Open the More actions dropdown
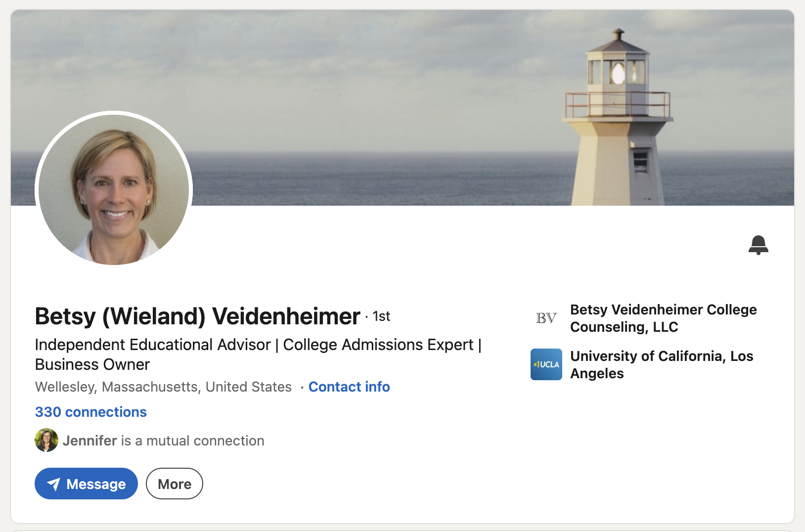Viewport: 805px width, 532px height. point(175,484)
